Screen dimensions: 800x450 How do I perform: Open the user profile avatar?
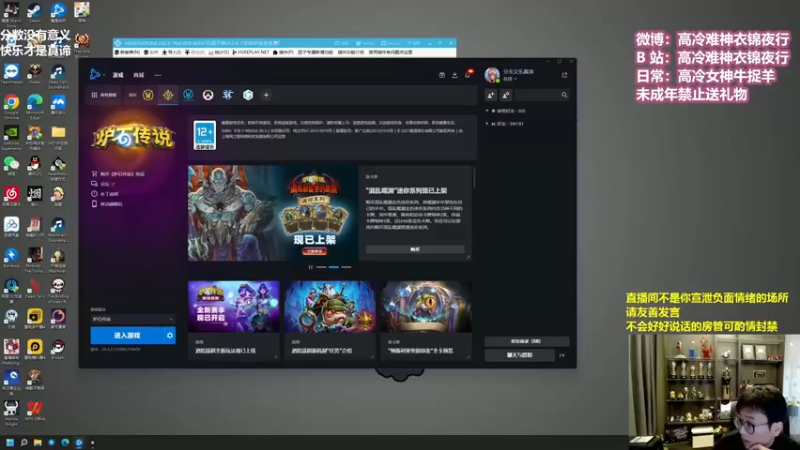(492, 75)
